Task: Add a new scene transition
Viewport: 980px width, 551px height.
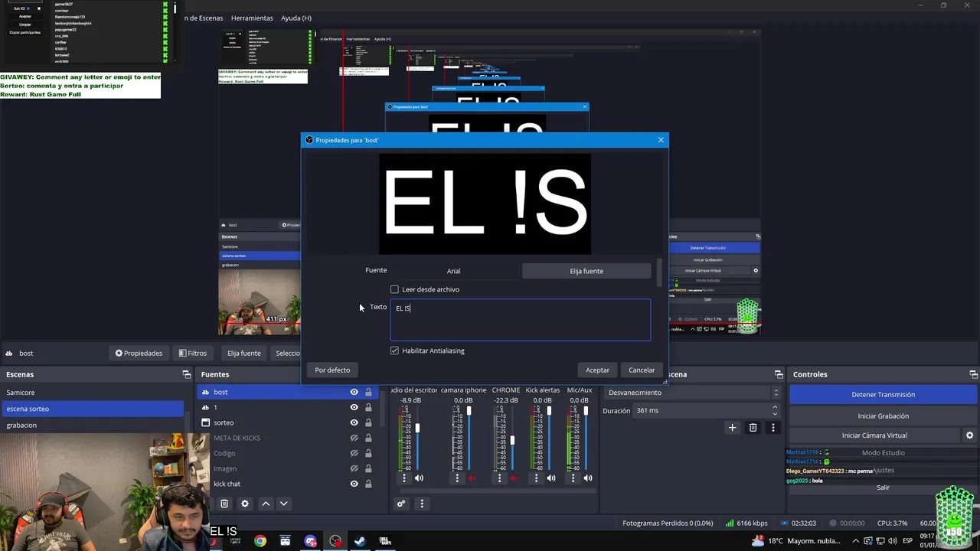Action: pos(732,428)
